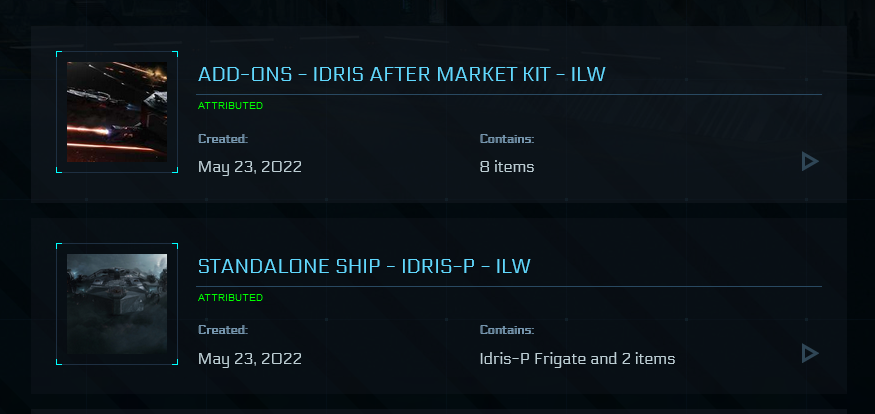Click the Idris-P ship thumbnail image

click(117, 304)
